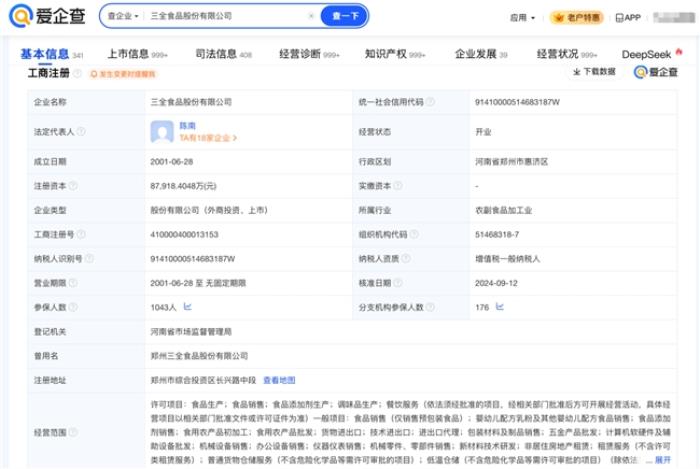Image resolution: width=700 pixels, height=469 pixels.
Task: Switch to the 司法信息 tab
Action: [x=224, y=54]
